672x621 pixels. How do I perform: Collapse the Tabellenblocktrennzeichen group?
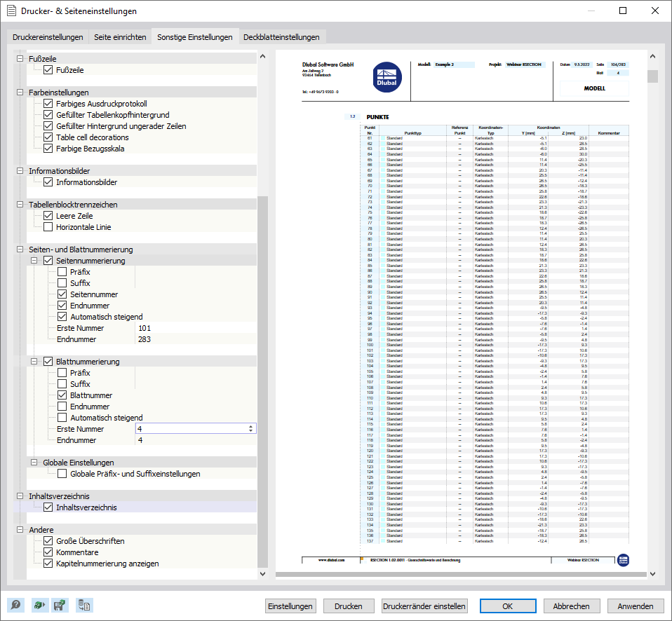[x=20, y=204]
